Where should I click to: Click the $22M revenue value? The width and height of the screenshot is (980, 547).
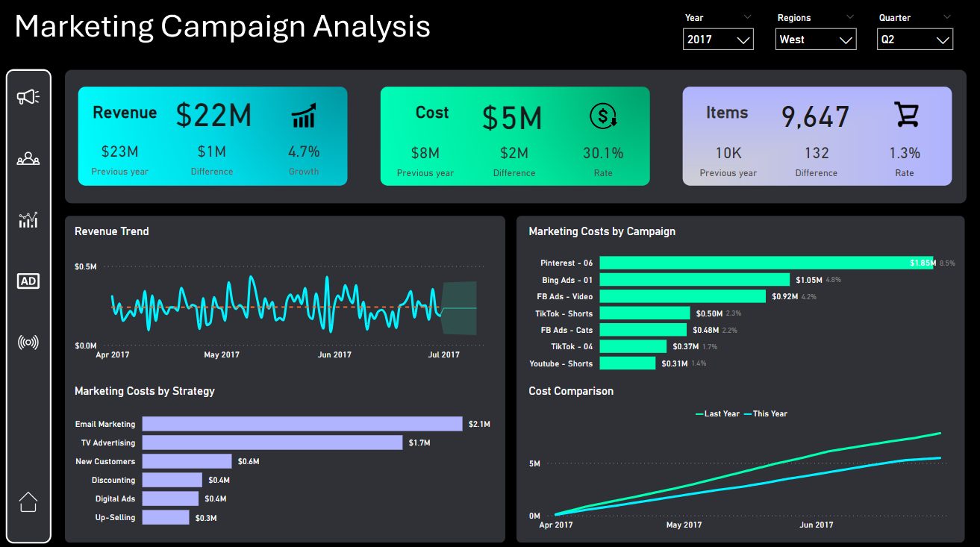pyautogui.click(x=214, y=116)
